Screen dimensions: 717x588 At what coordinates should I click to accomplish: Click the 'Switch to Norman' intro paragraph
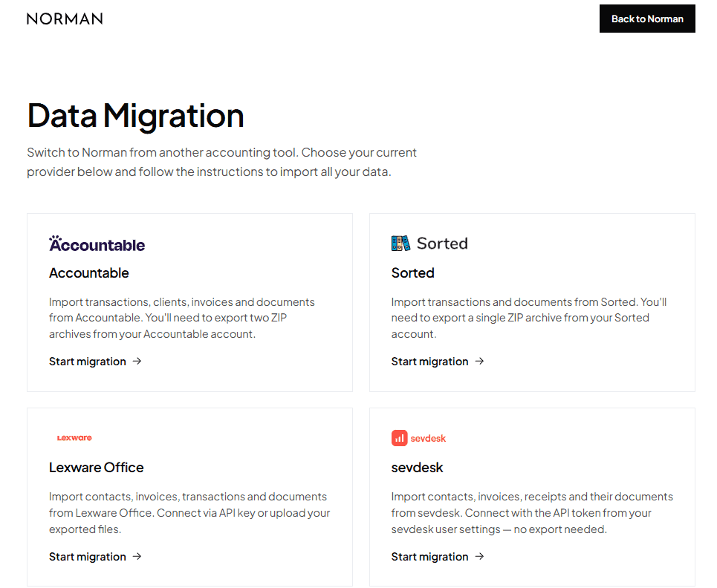221,162
